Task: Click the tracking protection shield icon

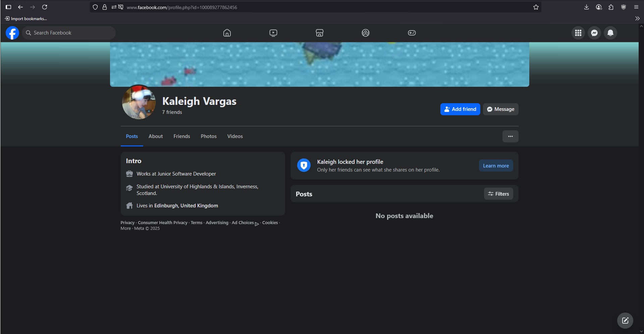Action: 95,7
